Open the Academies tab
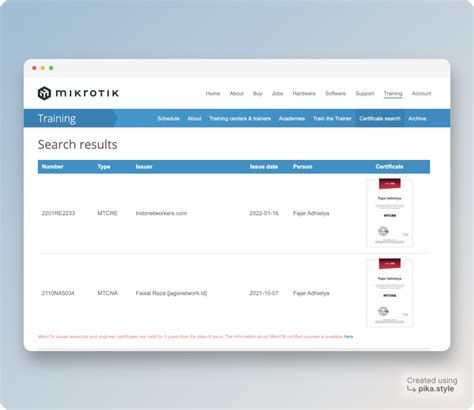Viewport: 474px width, 410px height. point(292,118)
